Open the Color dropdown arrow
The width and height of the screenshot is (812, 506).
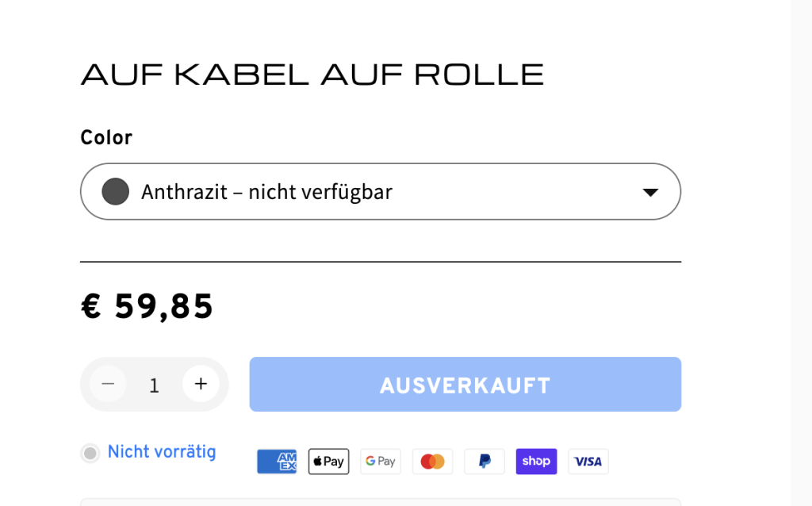point(650,192)
